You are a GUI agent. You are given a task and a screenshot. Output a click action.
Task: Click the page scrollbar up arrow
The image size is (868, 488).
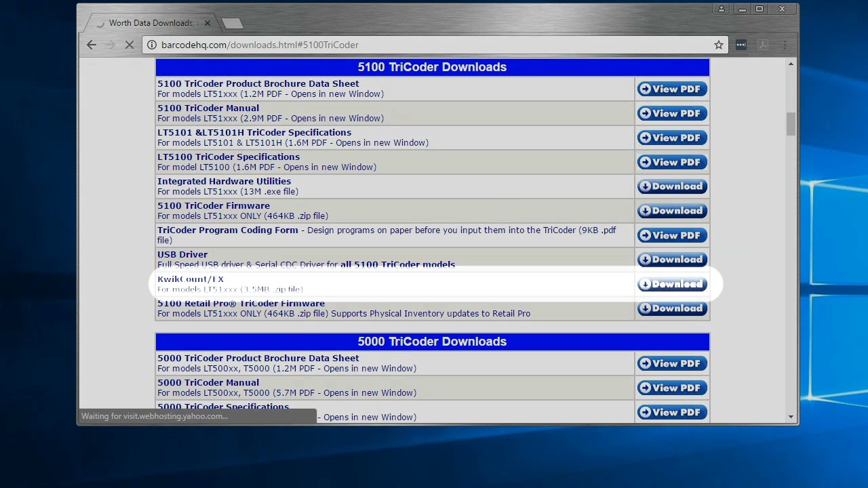point(791,64)
